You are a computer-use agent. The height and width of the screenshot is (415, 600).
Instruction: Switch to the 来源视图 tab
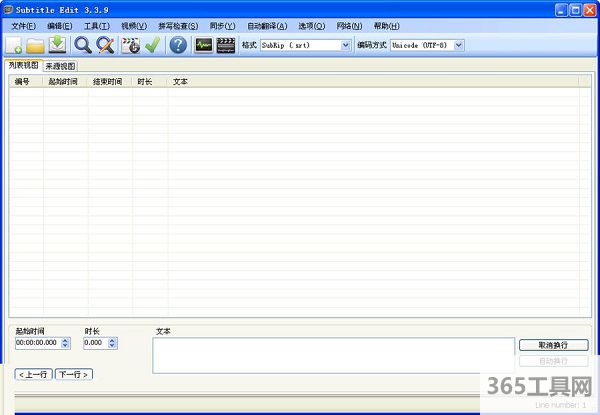tap(61, 65)
